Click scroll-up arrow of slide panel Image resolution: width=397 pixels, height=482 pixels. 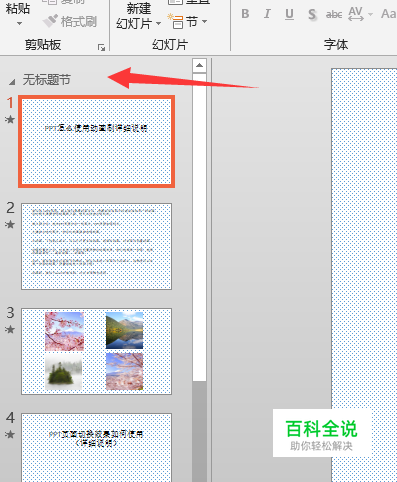point(199,65)
